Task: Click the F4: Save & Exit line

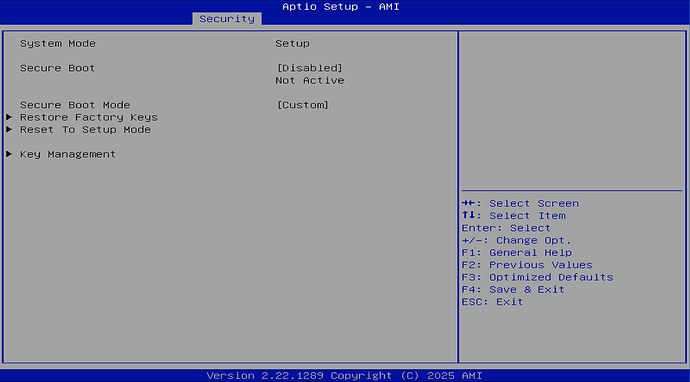Action: point(513,290)
